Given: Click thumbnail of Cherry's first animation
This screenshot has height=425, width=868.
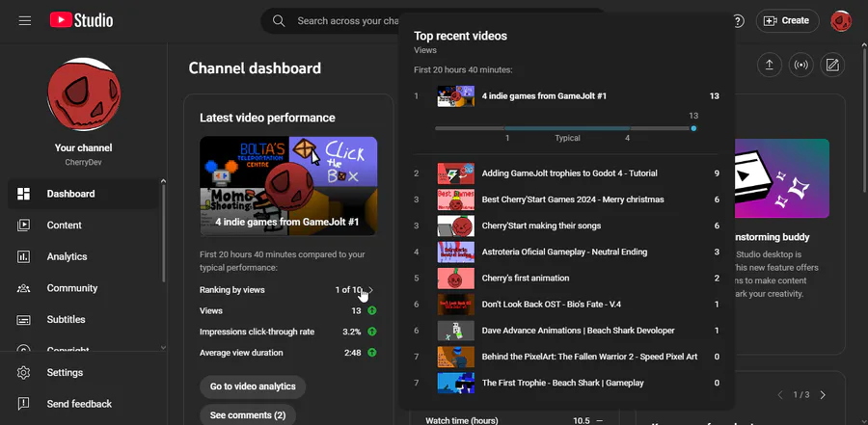Looking at the screenshot, I should (455, 278).
